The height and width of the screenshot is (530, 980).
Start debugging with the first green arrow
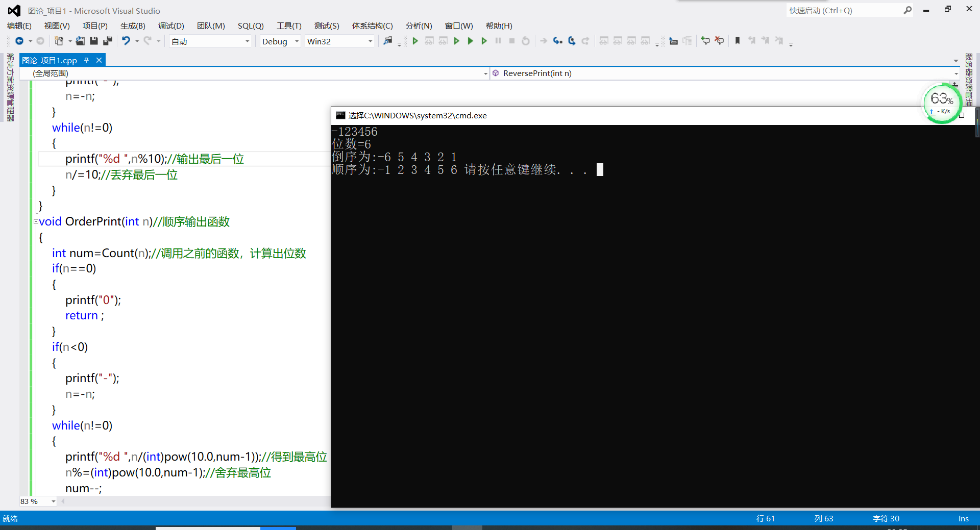click(x=415, y=41)
